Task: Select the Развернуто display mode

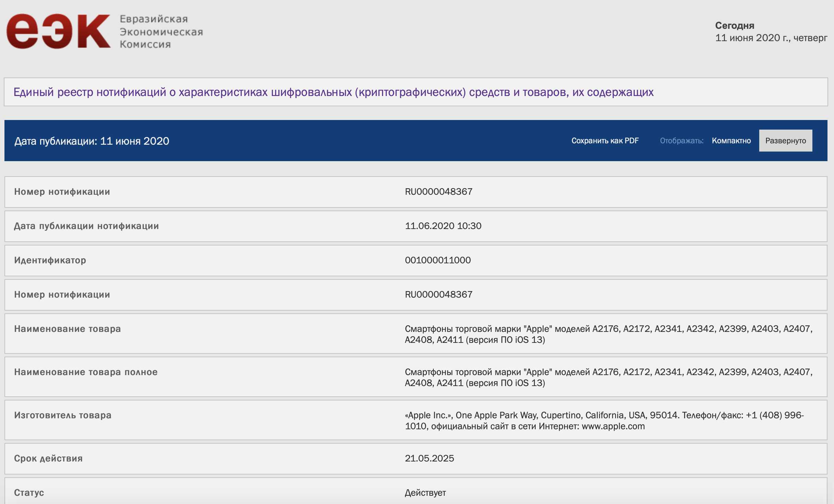Action: [785, 141]
